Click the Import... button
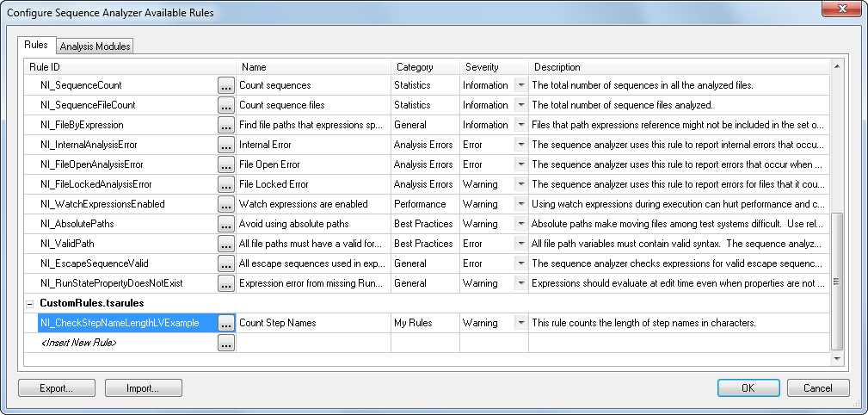 (143, 388)
